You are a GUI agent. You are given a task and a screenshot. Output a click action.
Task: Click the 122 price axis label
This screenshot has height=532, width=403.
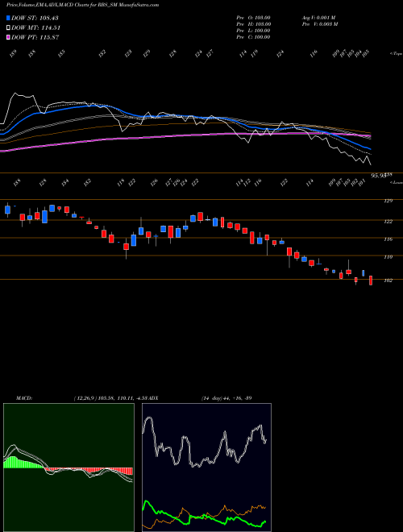388,222
